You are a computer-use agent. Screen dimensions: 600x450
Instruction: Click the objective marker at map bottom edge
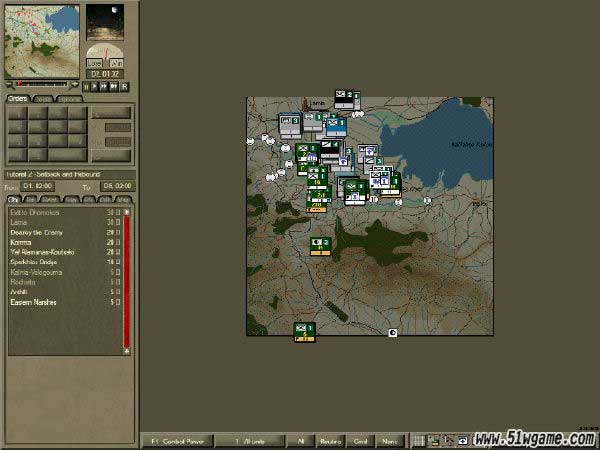pos(393,333)
